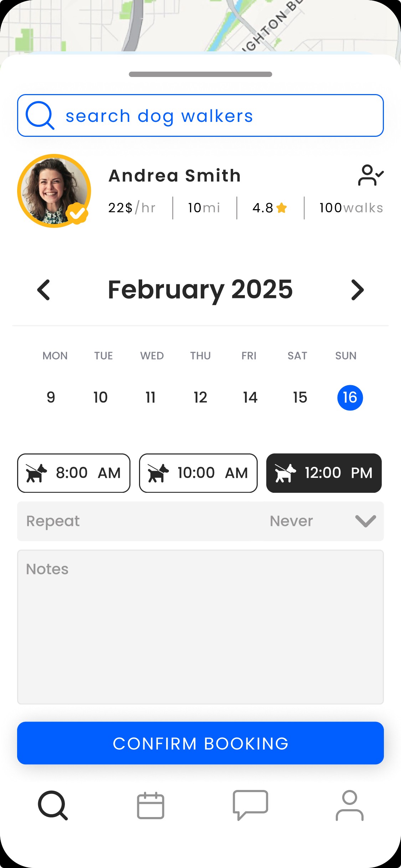This screenshot has width=401, height=868.
Task: Open the messages chat bubble icon
Action: point(250,805)
